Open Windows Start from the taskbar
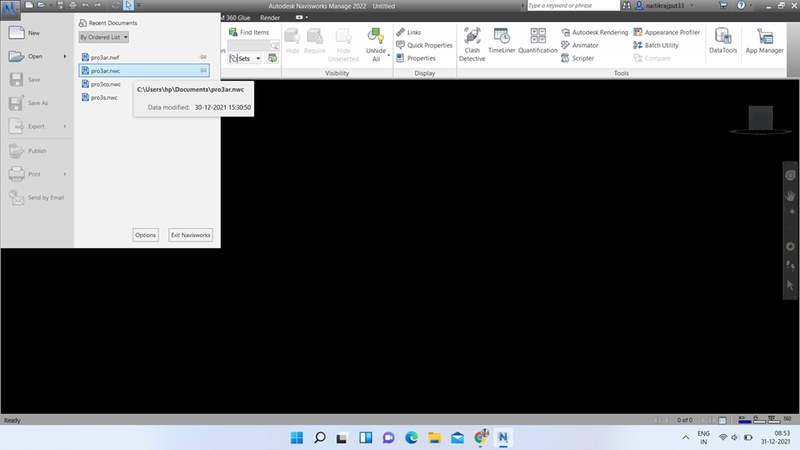The width and height of the screenshot is (800, 450). (296, 437)
